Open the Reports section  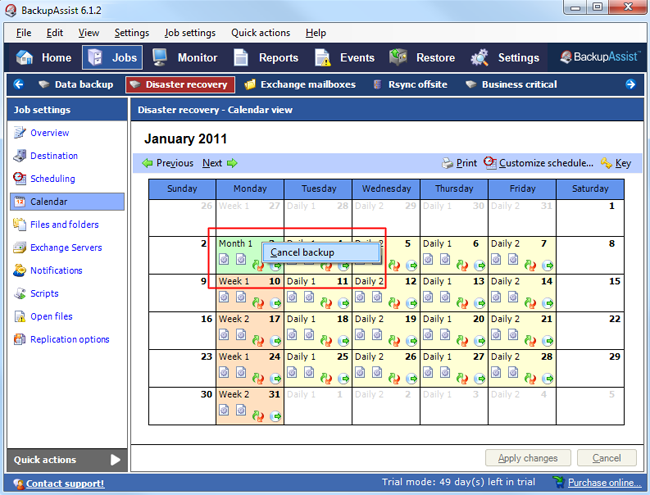[266, 58]
